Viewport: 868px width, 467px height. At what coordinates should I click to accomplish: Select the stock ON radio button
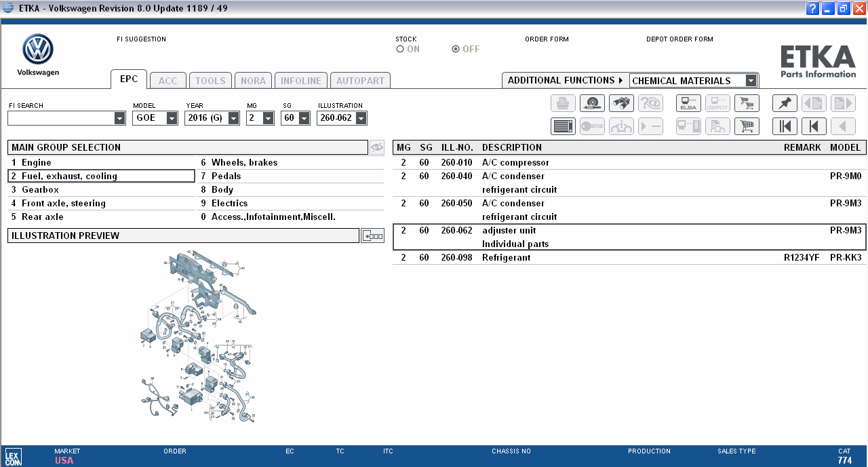point(400,50)
